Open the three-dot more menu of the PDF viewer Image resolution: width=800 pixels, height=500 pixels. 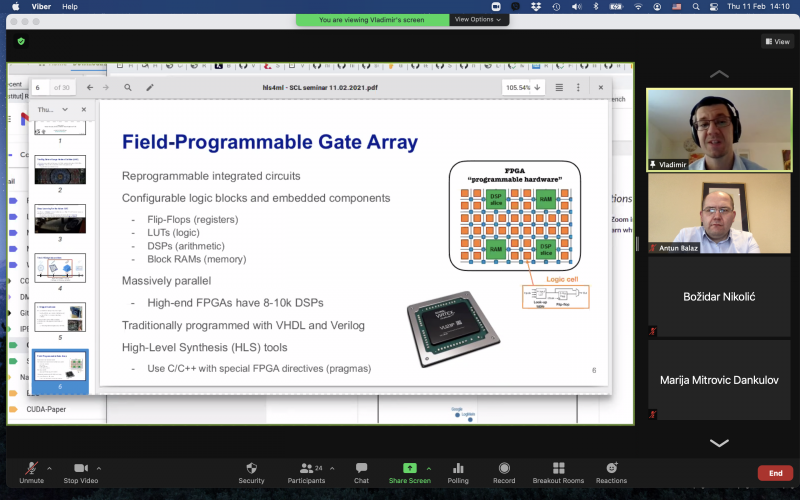(x=578, y=87)
